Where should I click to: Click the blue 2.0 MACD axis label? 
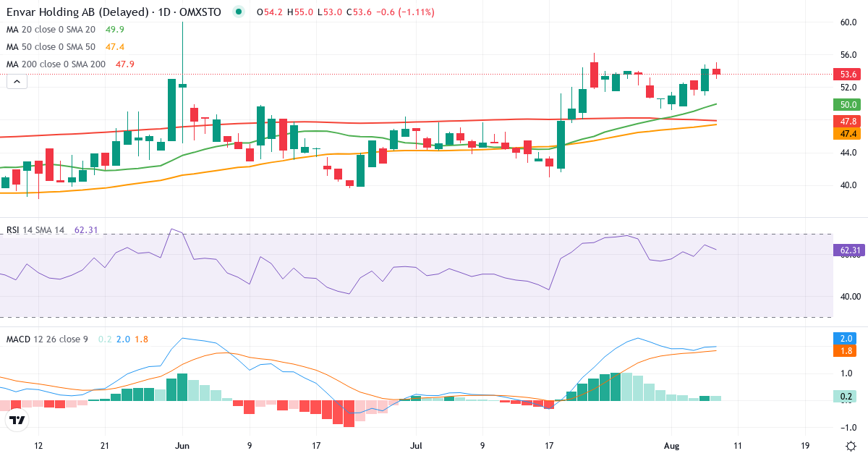(846, 338)
